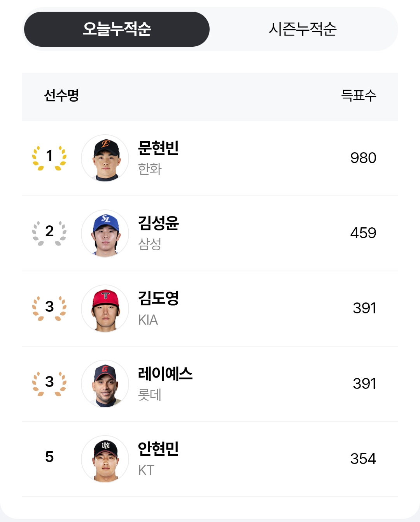Click the gold rank 1 laurel badge
420x522 pixels.
click(x=49, y=158)
